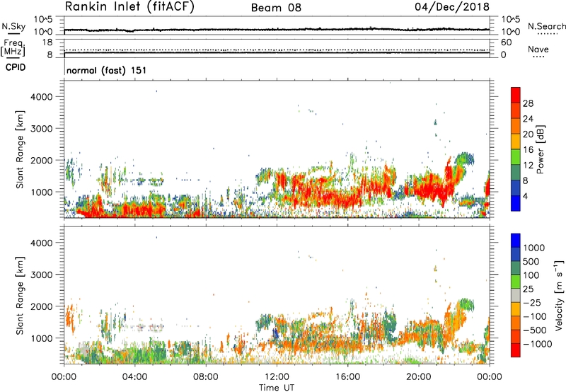Select the 'Beam 08' label

(276, 8)
